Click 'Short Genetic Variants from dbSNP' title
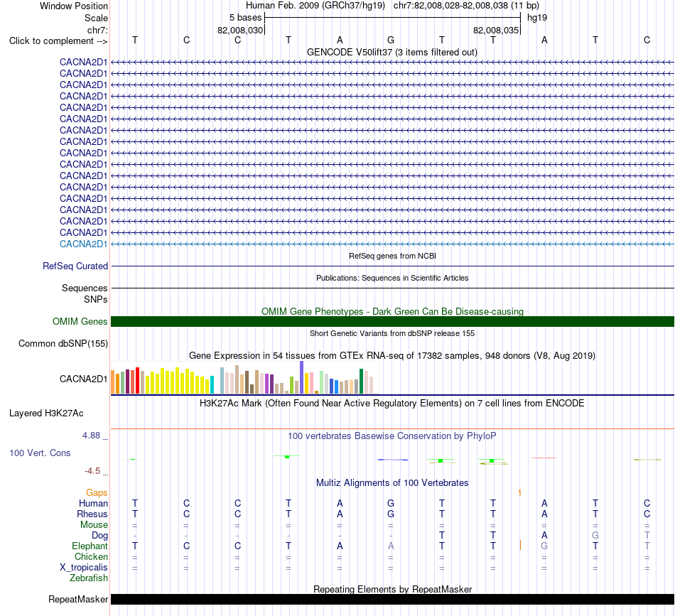675x616 pixels. pyautogui.click(x=392, y=334)
